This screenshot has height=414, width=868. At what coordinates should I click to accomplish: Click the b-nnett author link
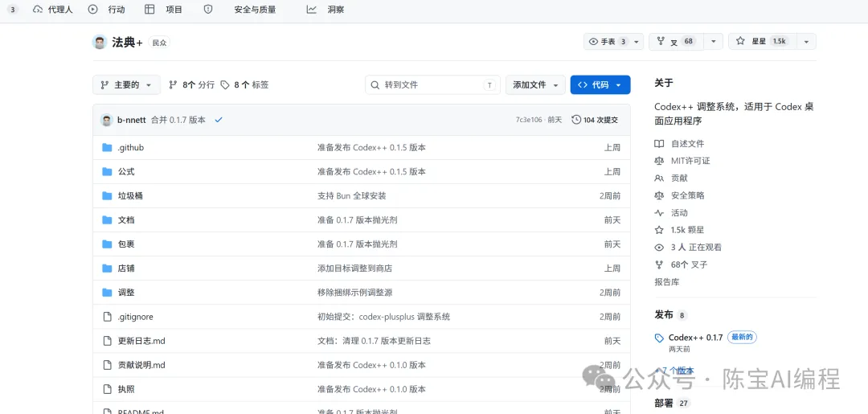click(x=132, y=120)
